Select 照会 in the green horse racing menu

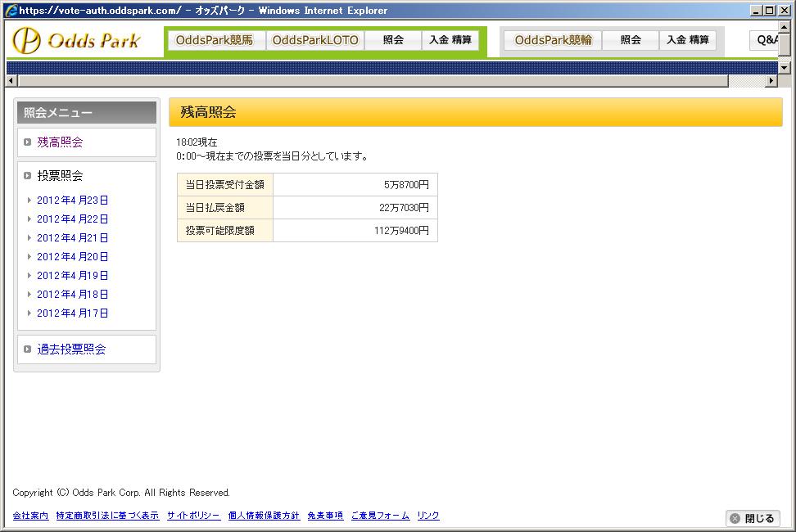tap(393, 40)
